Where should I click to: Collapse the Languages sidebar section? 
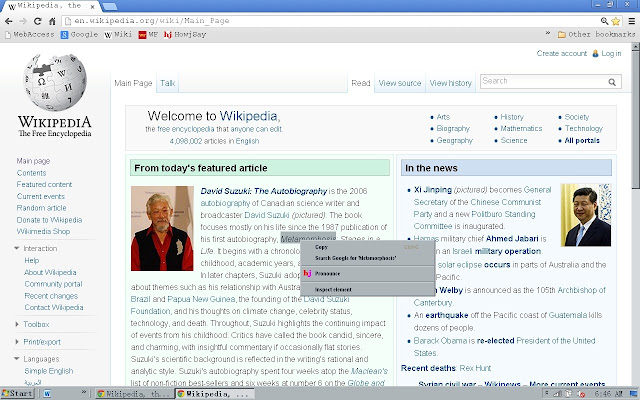pos(16,359)
